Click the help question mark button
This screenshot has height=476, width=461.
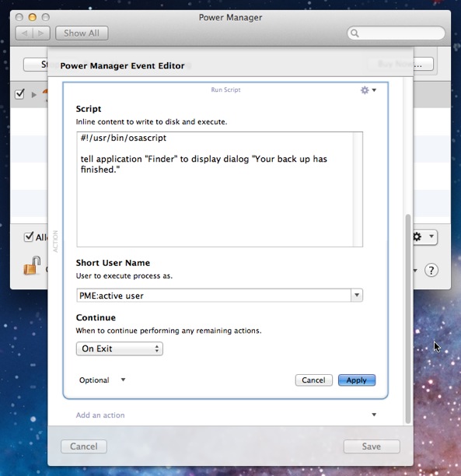tap(431, 270)
